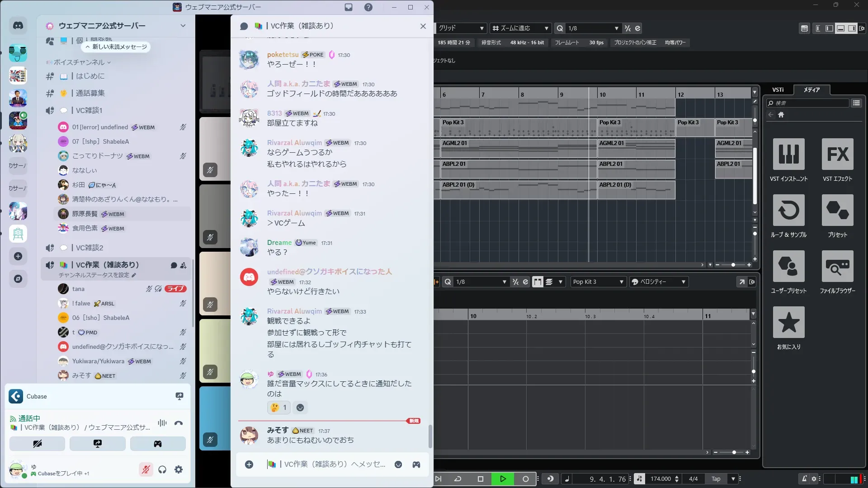The width and height of the screenshot is (868, 488).
Task: Open the Favorites star tile
Action: (788, 323)
